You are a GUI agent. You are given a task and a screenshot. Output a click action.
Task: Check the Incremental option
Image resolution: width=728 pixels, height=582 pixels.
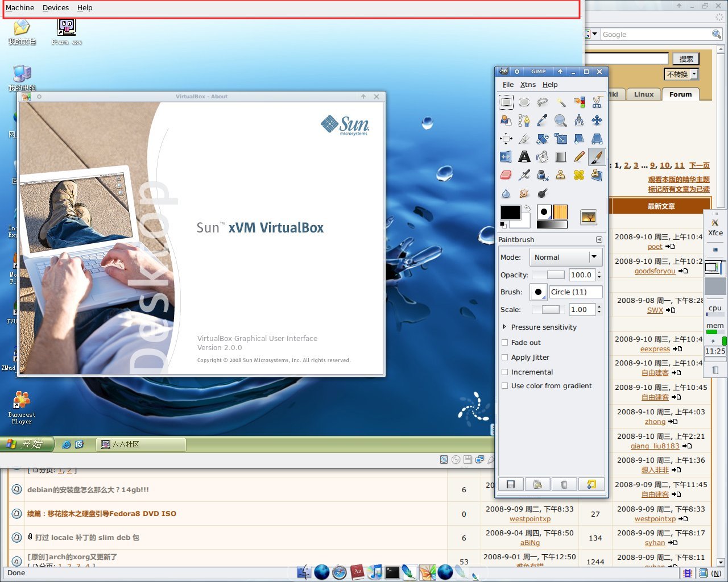pos(504,372)
